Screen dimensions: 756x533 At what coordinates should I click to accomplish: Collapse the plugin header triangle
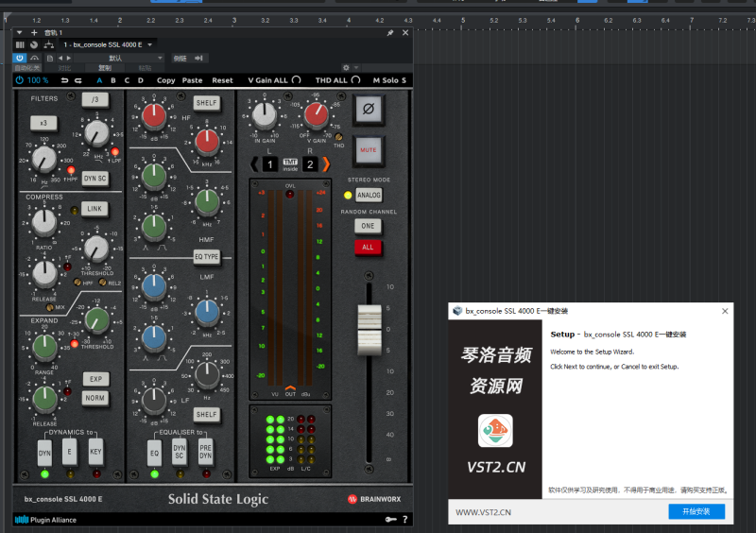coord(19,33)
